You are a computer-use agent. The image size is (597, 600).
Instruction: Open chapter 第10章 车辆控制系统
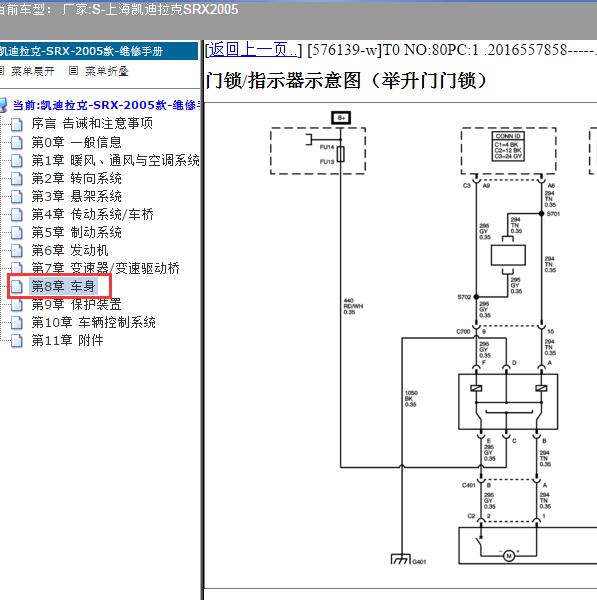(93, 323)
